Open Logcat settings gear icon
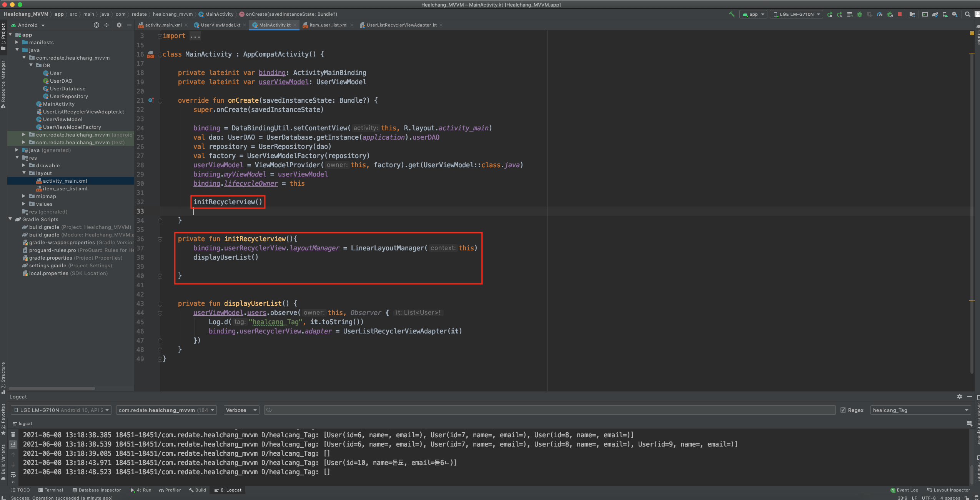Screen dimensions: 980x500 pyautogui.click(x=960, y=397)
